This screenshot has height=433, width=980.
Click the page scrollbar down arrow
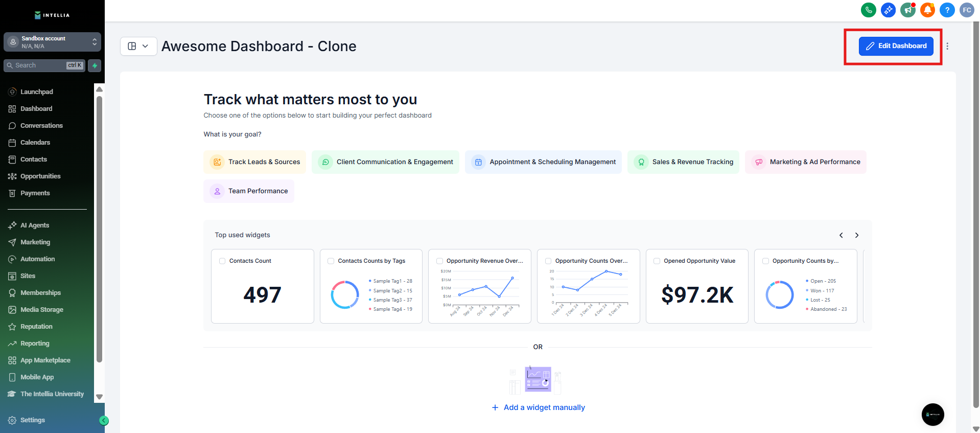(x=976, y=429)
